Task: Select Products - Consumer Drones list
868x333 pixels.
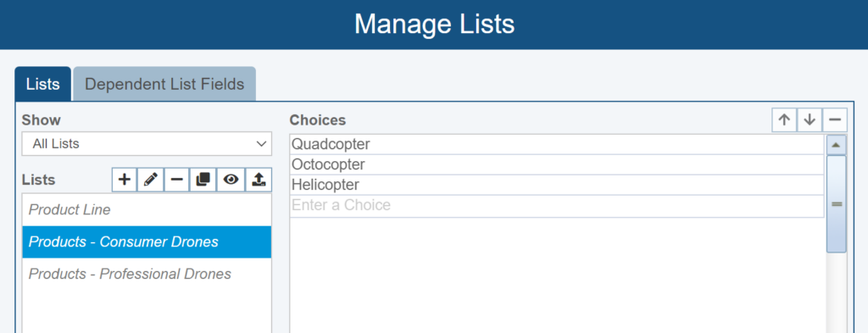Action: (x=147, y=241)
